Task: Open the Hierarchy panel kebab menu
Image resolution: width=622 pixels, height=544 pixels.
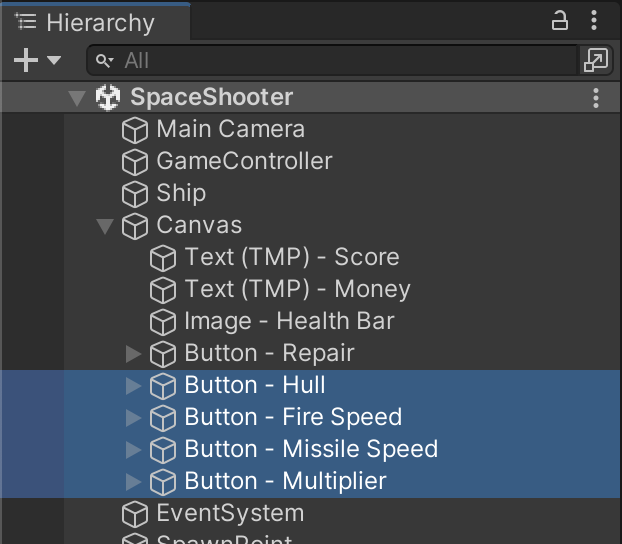Action: tap(596, 21)
